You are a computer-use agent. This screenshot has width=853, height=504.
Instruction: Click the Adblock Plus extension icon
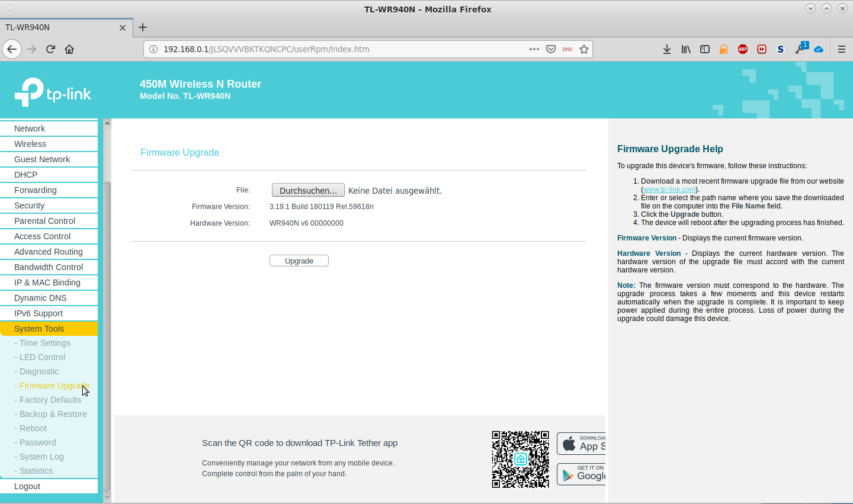742,49
